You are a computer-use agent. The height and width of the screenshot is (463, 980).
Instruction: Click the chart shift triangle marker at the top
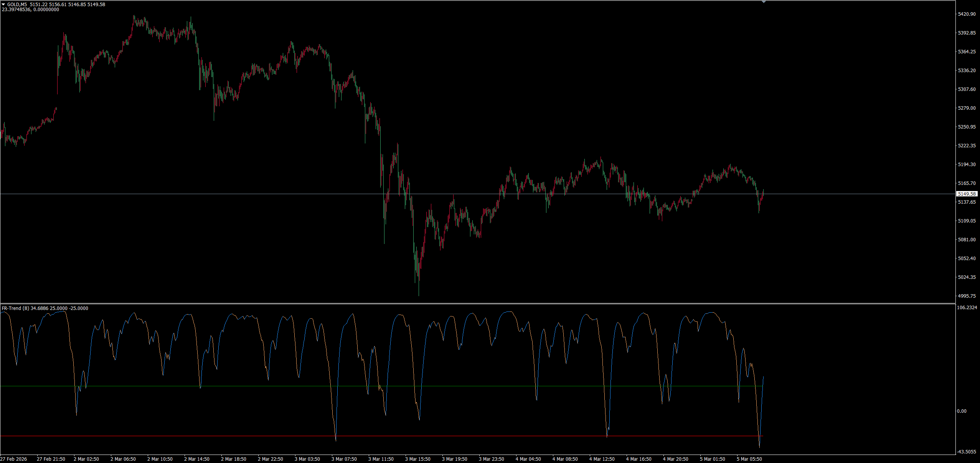(x=764, y=2)
